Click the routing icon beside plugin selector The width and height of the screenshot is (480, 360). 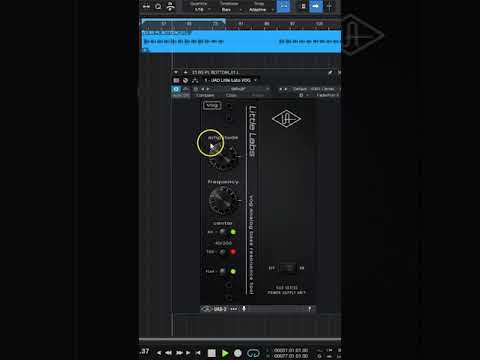tap(195, 80)
